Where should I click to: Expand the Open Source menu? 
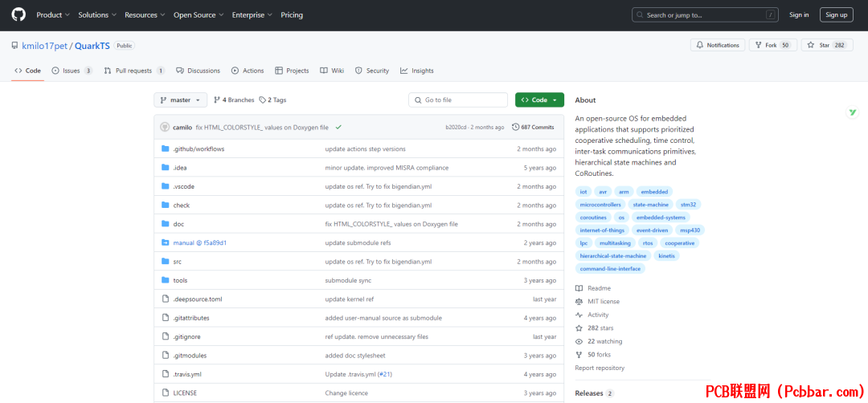(x=199, y=15)
